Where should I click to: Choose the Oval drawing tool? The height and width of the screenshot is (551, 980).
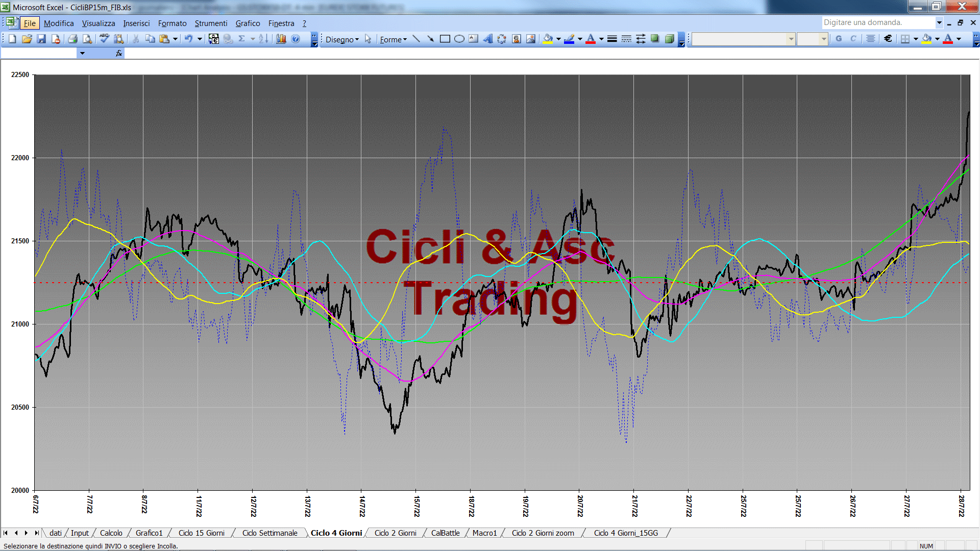click(x=459, y=39)
